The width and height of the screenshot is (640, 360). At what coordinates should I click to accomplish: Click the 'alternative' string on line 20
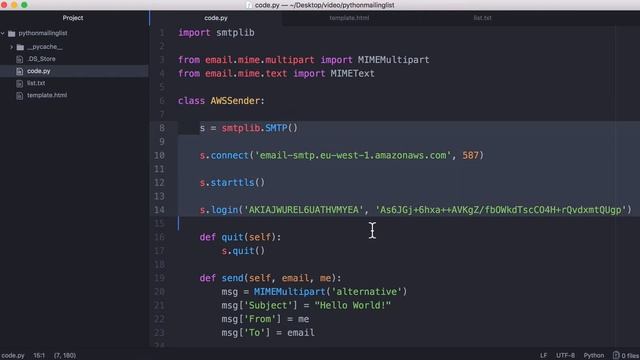coord(366,292)
